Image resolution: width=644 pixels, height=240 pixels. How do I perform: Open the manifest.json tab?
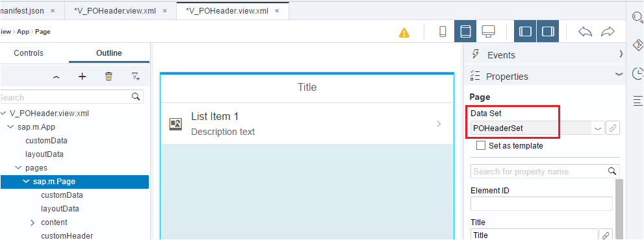[x=25, y=10]
